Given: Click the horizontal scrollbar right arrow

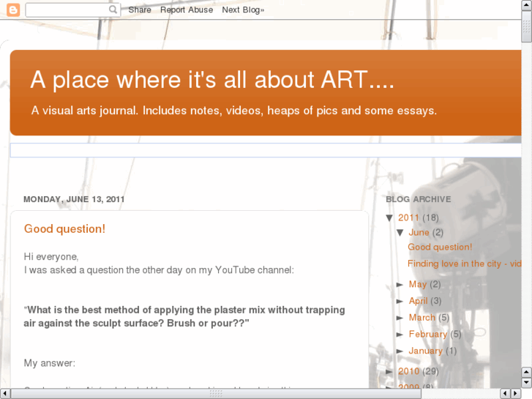Looking at the screenshot, I should click(x=515, y=393).
